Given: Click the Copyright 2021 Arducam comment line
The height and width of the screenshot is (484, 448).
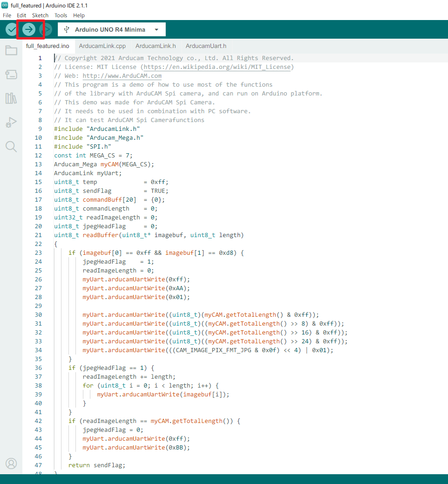Looking at the screenshot, I should point(174,58).
